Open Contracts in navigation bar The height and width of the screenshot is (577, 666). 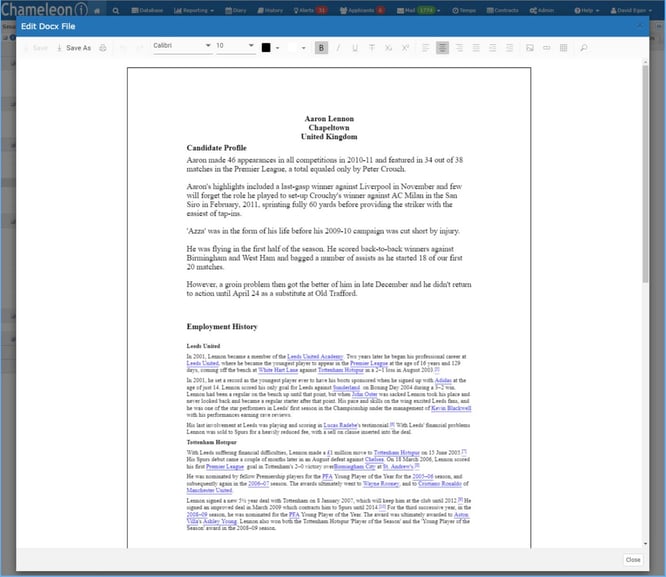pos(502,11)
